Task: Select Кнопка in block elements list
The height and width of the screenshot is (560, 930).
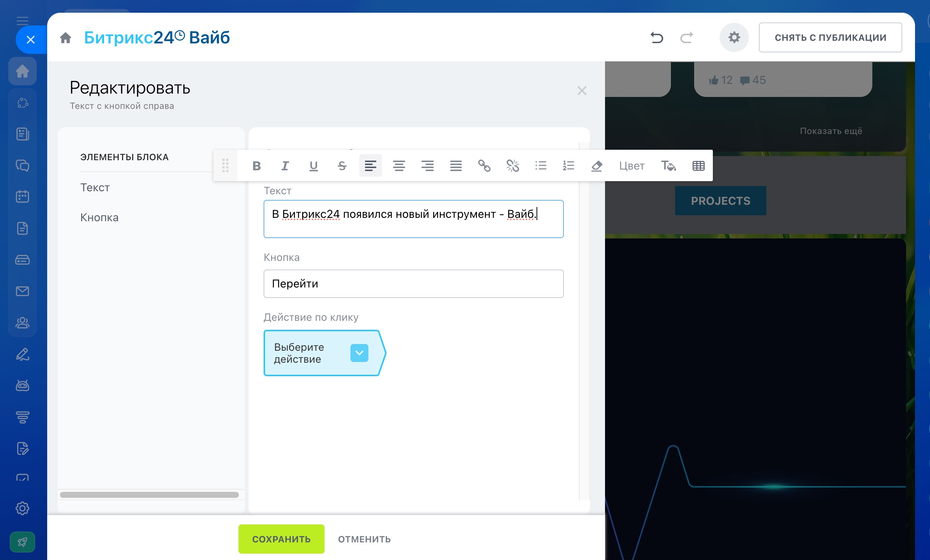Action: [99, 217]
